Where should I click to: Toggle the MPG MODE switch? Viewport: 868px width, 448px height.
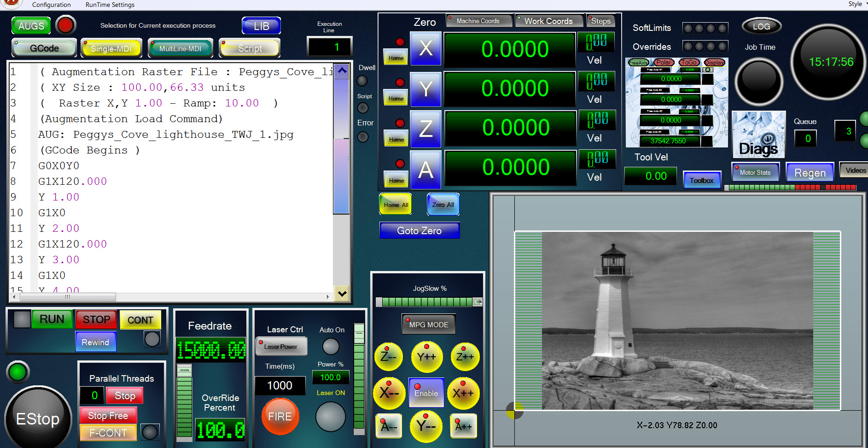point(428,324)
